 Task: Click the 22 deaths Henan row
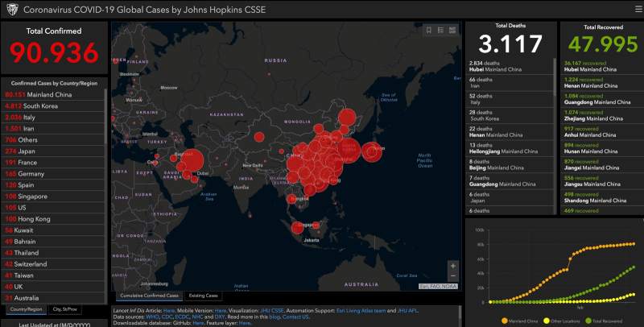(510, 132)
